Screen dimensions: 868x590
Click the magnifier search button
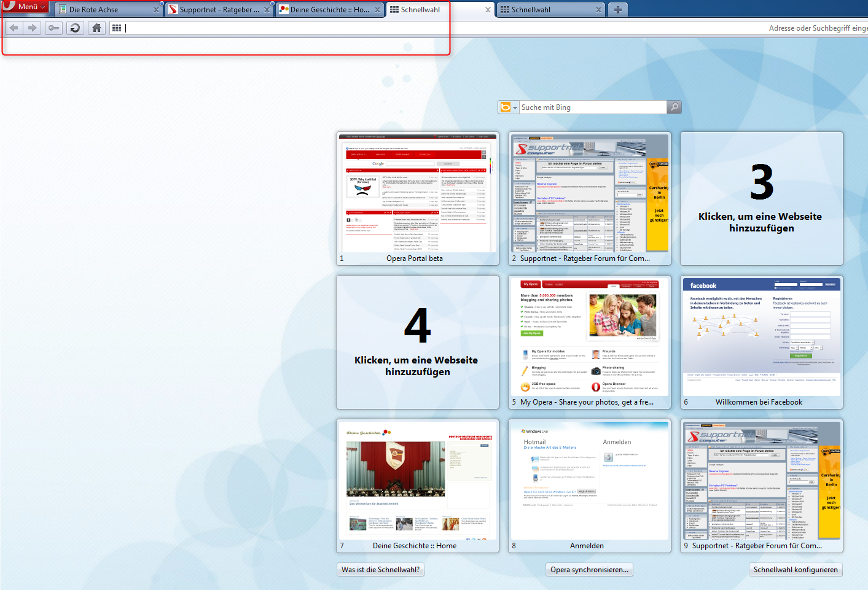tap(674, 107)
